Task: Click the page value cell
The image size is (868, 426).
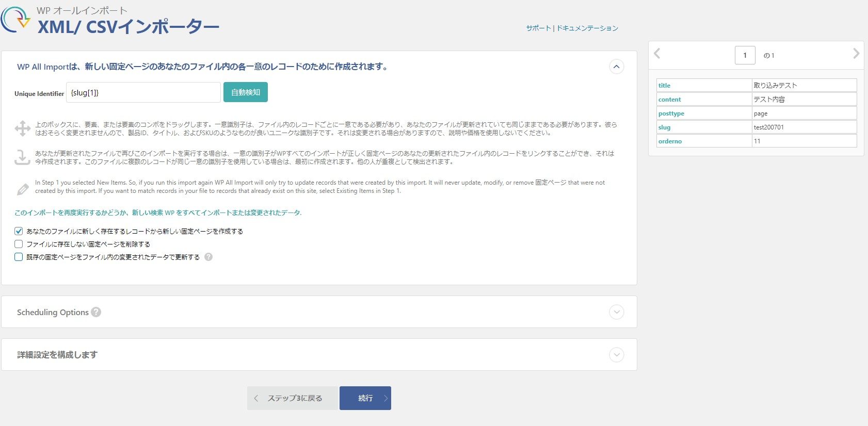Action: point(805,113)
